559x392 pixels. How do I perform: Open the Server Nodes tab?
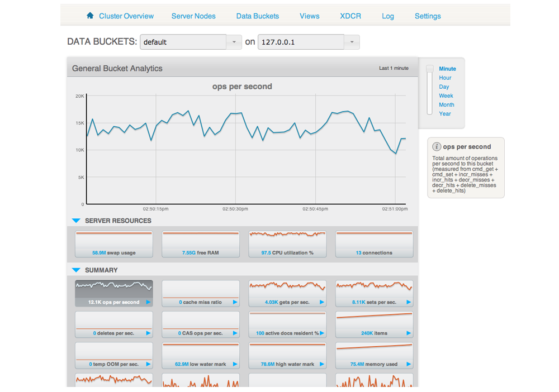tap(193, 16)
